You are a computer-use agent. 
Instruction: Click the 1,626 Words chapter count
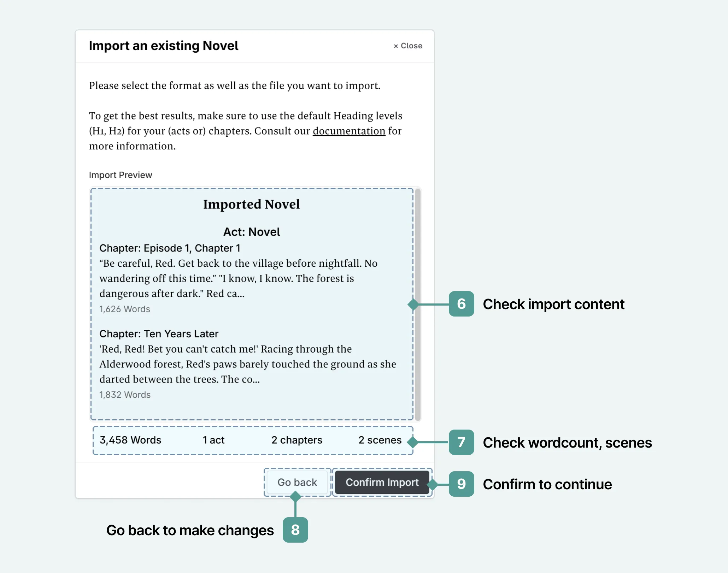click(125, 309)
